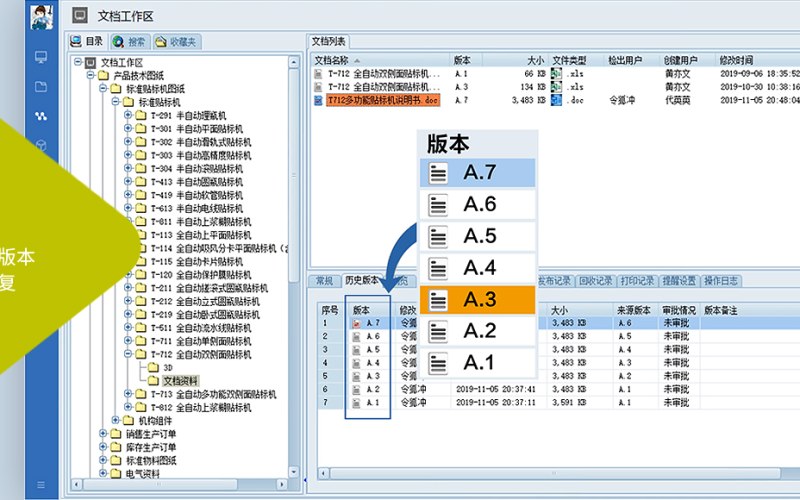Expand the 销售生产订单 folder node
The width and height of the screenshot is (800, 500).
103,434
